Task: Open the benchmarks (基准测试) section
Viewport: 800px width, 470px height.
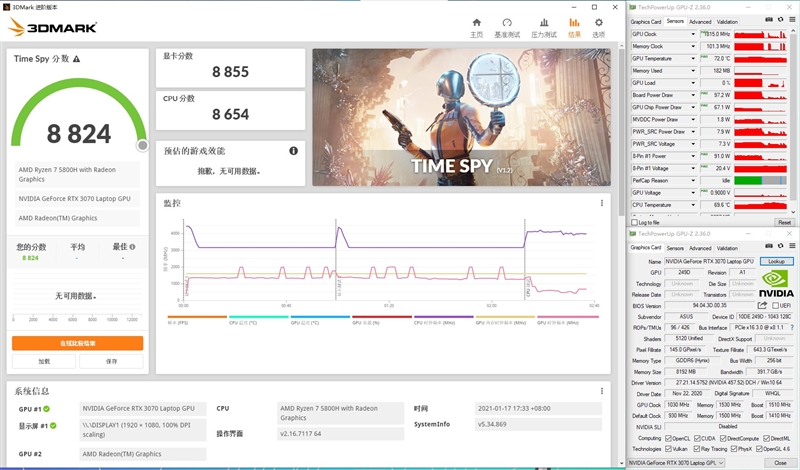Action: [507, 28]
